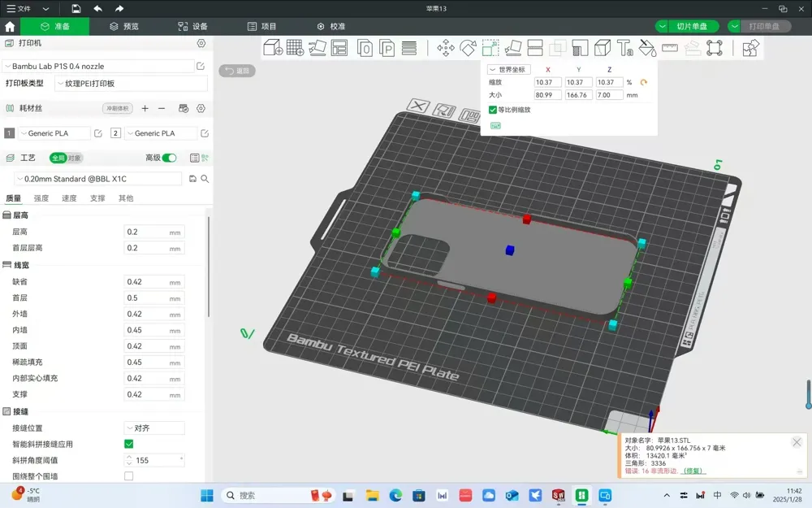Viewport: 812px width, 508px height.
Task: Uncheck 等比例缩放 uniform scale checkbox
Action: tap(493, 110)
